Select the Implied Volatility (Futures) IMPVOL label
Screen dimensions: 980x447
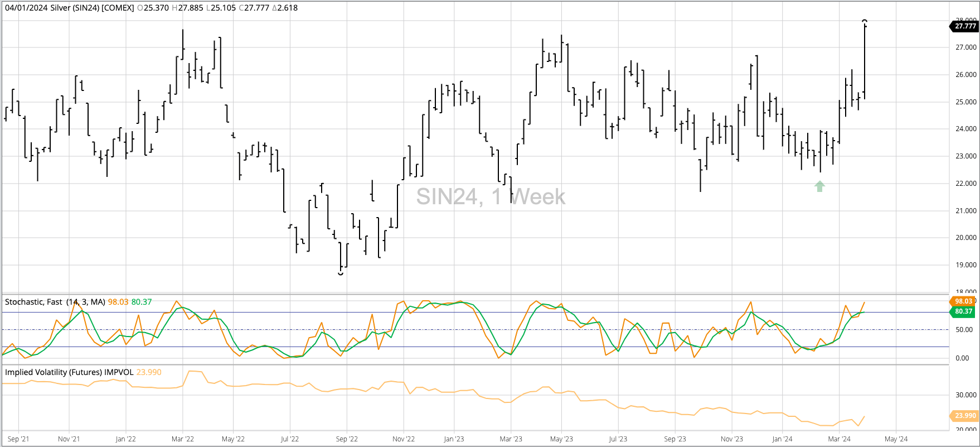[x=69, y=372]
